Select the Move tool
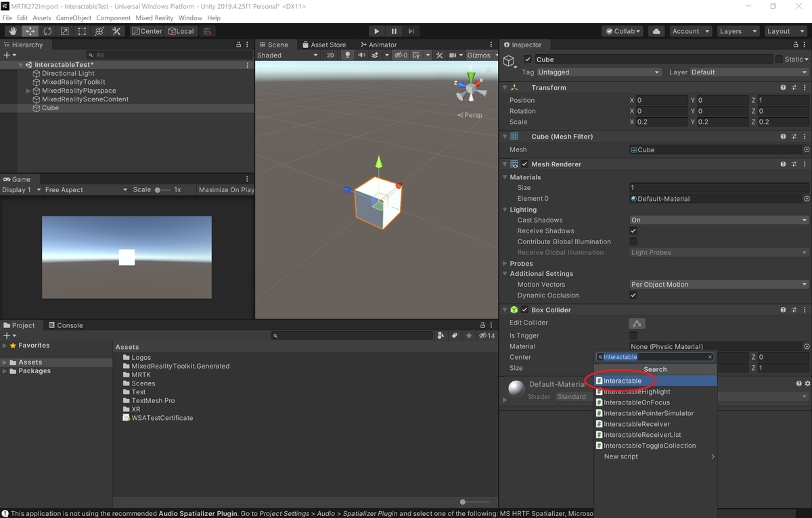The width and height of the screenshot is (812, 518). [30, 31]
